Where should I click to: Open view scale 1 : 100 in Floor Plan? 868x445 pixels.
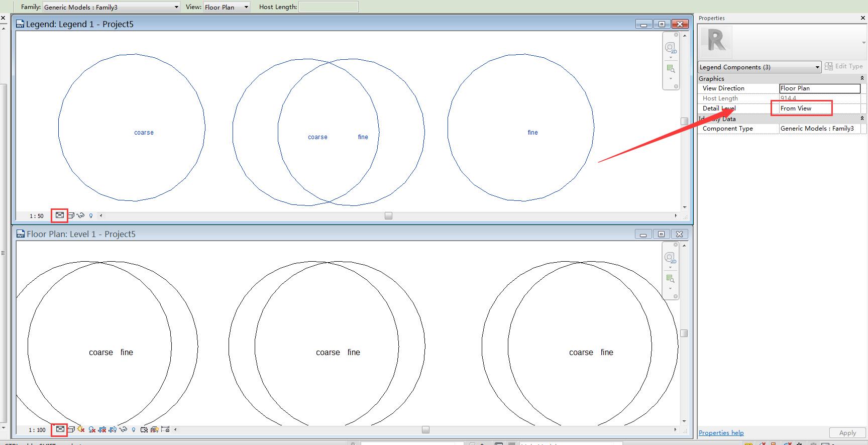point(37,430)
